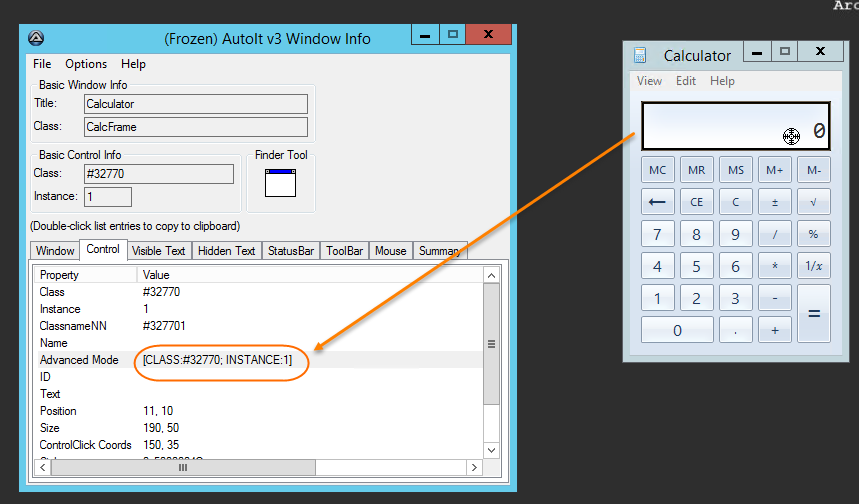The width and height of the screenshot is (859, 504).
Task: Click digit 0 on Calculator
Action: point(677,330)
